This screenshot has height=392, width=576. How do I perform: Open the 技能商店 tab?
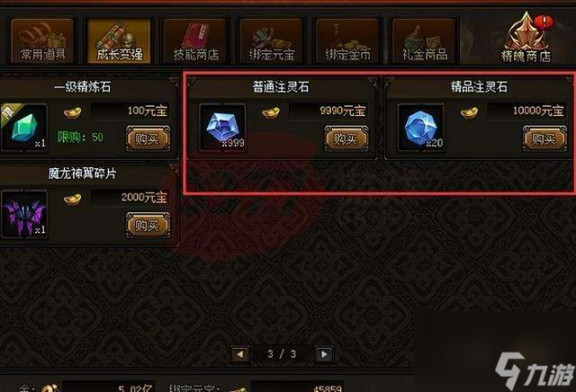click(195, 41)
